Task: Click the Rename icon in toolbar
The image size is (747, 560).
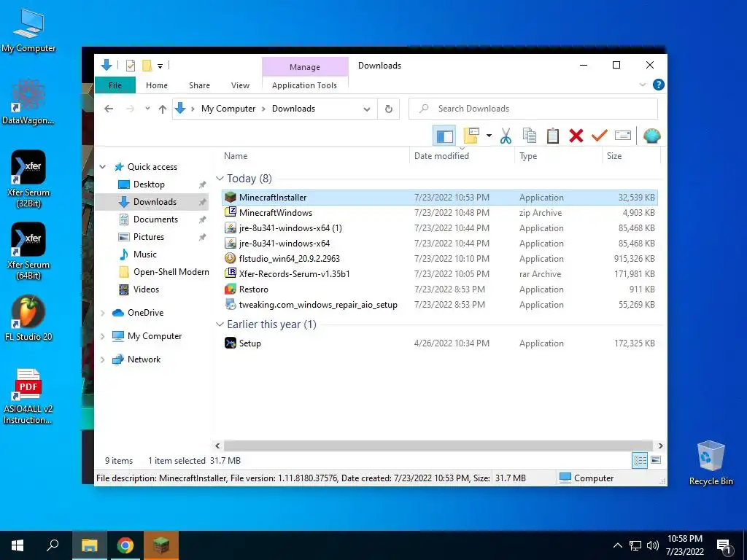Action: 623,136
